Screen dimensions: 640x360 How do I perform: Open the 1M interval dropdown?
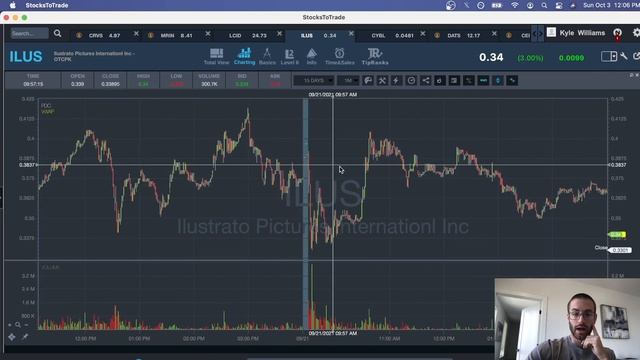348,80
